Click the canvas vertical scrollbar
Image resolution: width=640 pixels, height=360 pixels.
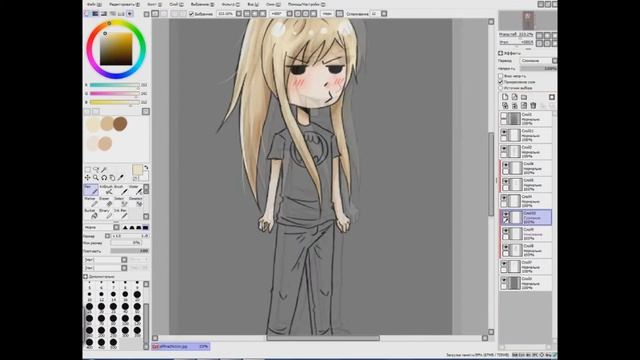(x=491, y=174)
